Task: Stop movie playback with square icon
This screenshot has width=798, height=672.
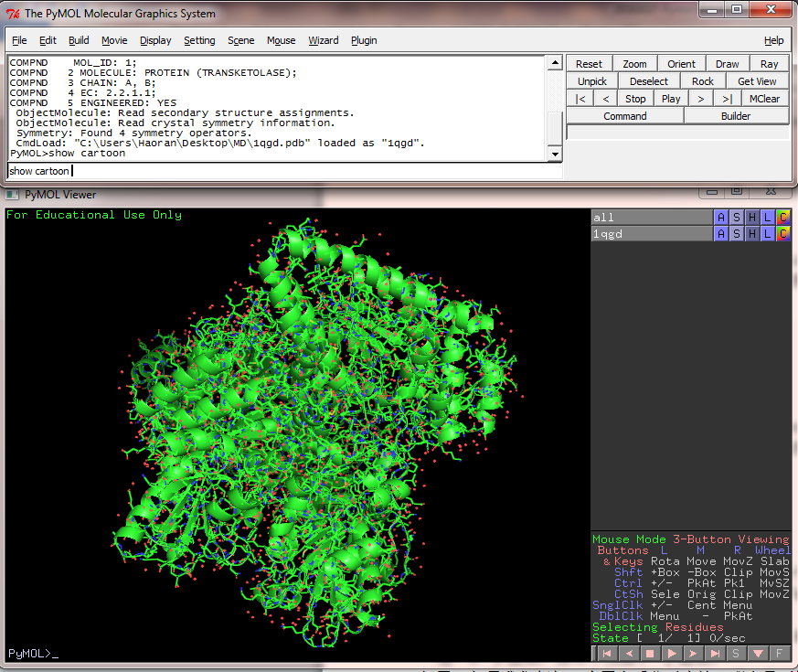Action: click(x=650, y=653)
